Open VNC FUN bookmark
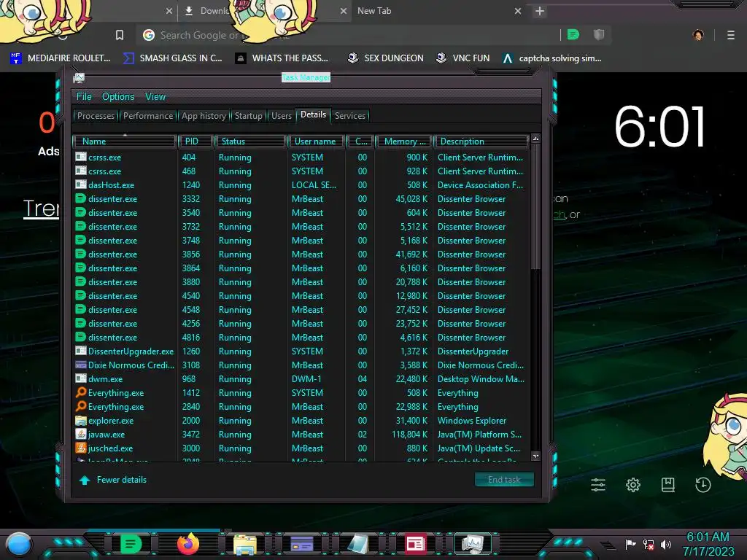 click(x=462, y=58)
